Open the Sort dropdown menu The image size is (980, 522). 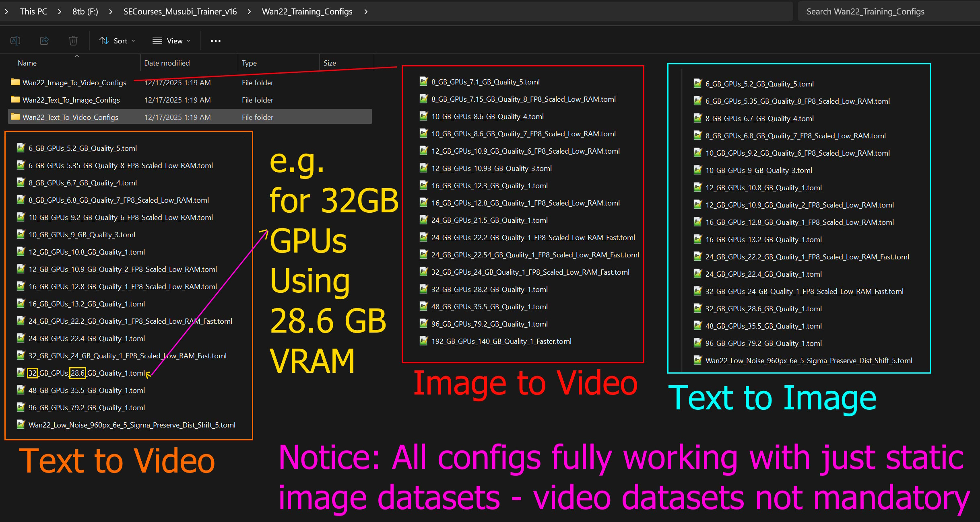point(117,41)
